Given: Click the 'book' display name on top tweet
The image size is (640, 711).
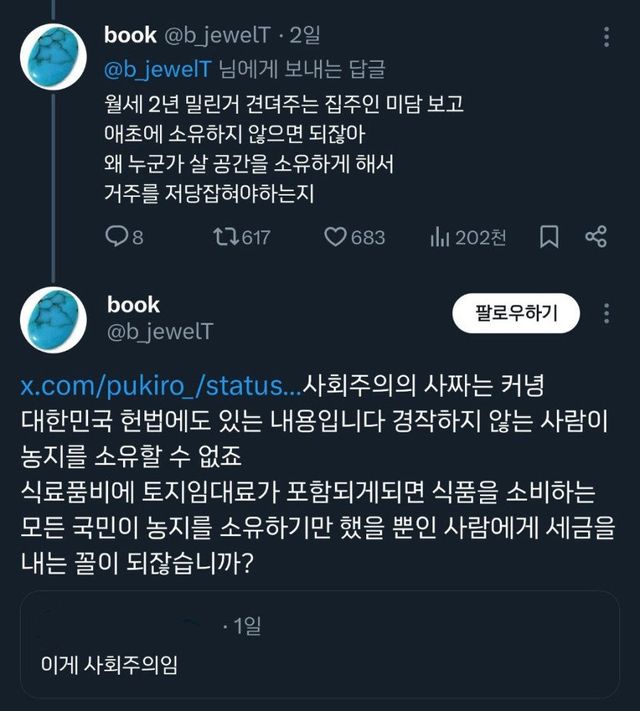Looking at the screenshot, I should 130,35.
